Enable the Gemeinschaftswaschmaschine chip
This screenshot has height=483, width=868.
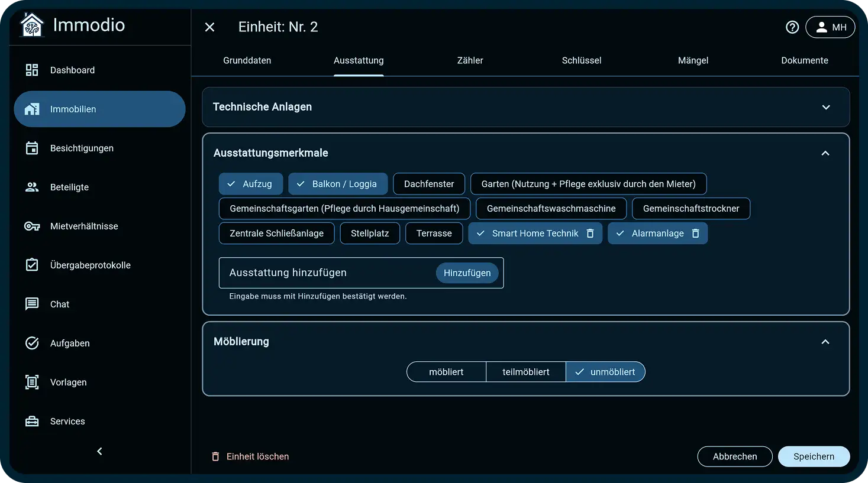click(551, 209)
